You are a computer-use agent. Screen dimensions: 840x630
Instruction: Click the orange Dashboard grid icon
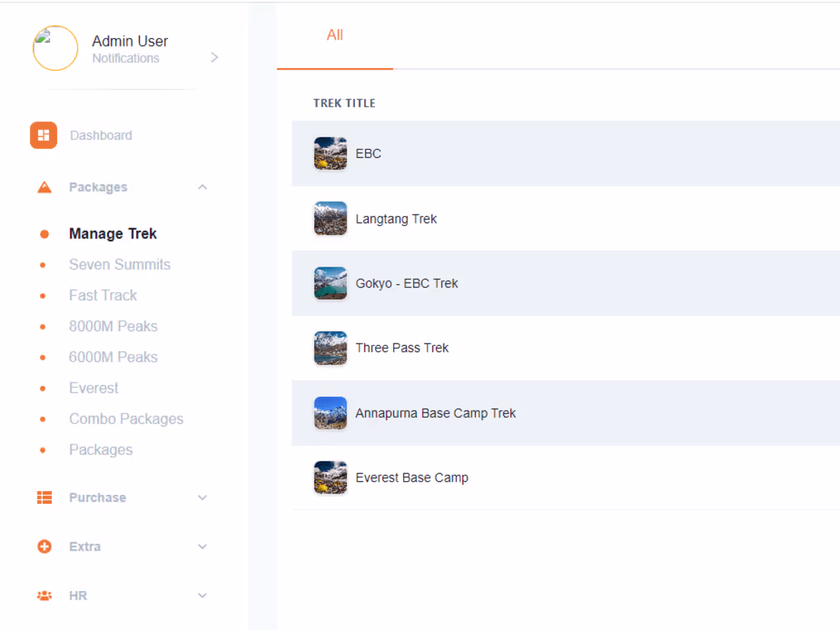pyautogui.click(x=44, y=135)
